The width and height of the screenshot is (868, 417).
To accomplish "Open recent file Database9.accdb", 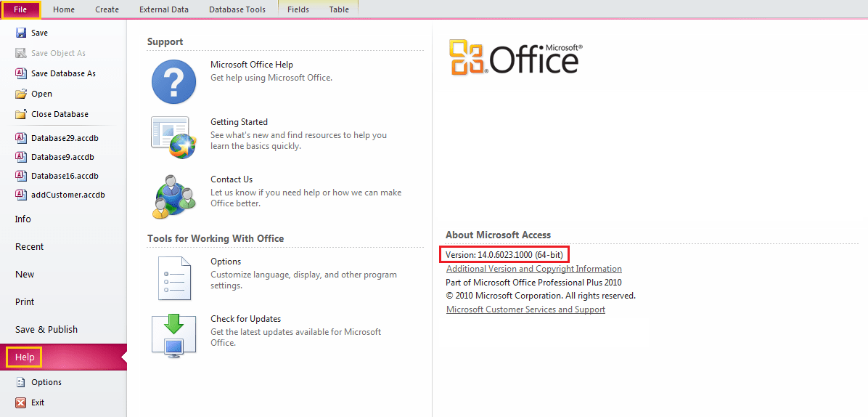I will click(x=63, y=157).
